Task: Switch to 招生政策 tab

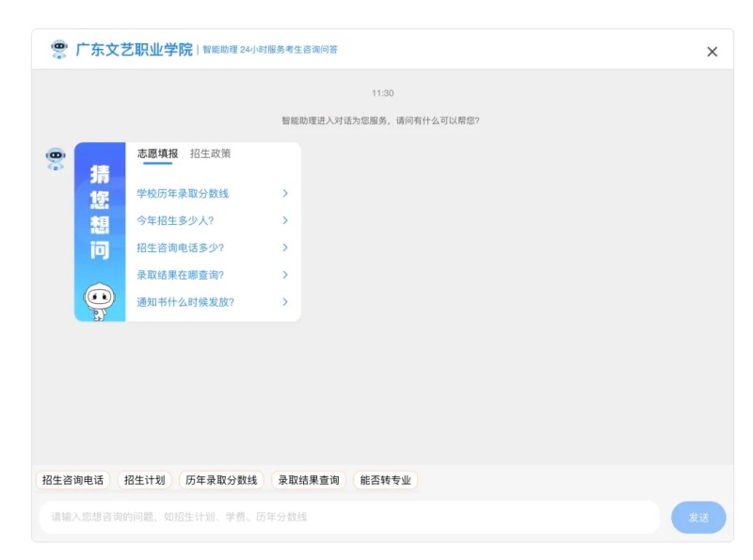Action: 210,153
